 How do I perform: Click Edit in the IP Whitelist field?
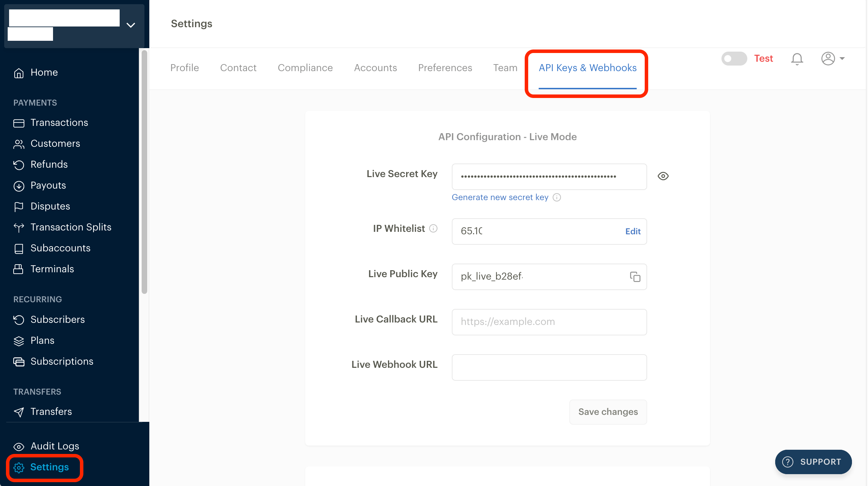pos(633,231)
